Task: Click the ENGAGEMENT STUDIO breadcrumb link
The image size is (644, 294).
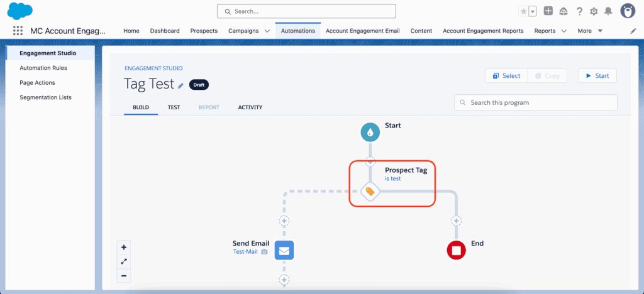Action: 153,68
